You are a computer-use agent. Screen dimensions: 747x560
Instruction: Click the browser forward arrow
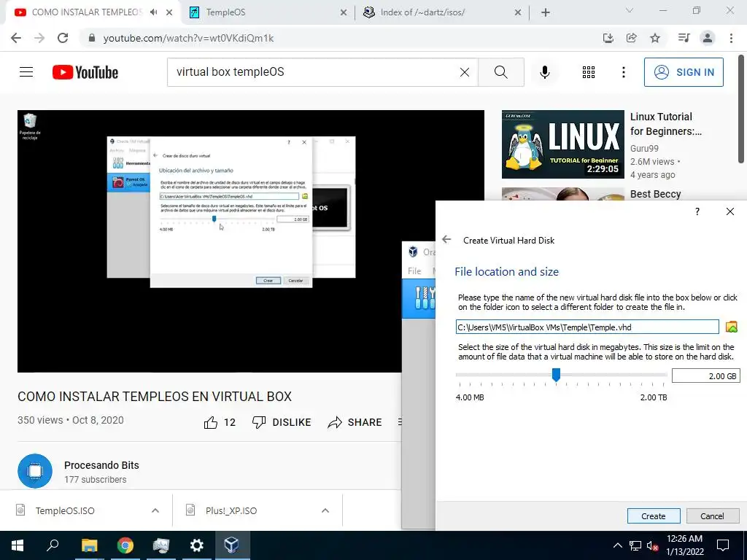point(39,38)
